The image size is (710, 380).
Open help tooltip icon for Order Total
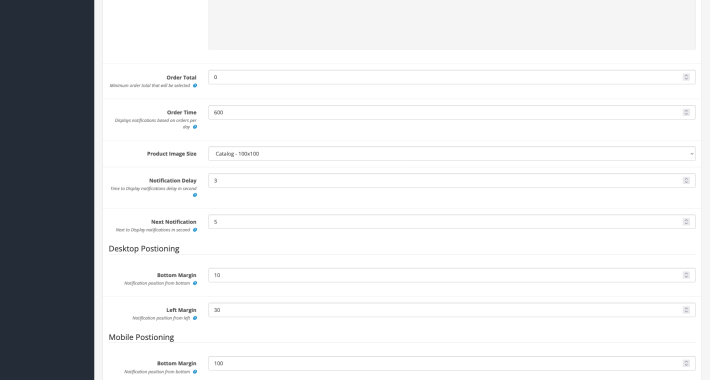click(195, 86)
